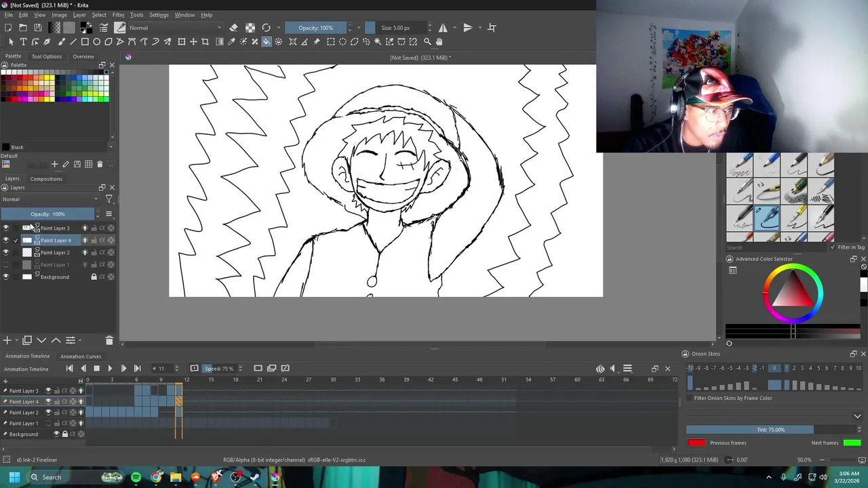Select the Ellipse shape tool
The width and height of the screenshot is (868, 488).
(x=96, y=42)
